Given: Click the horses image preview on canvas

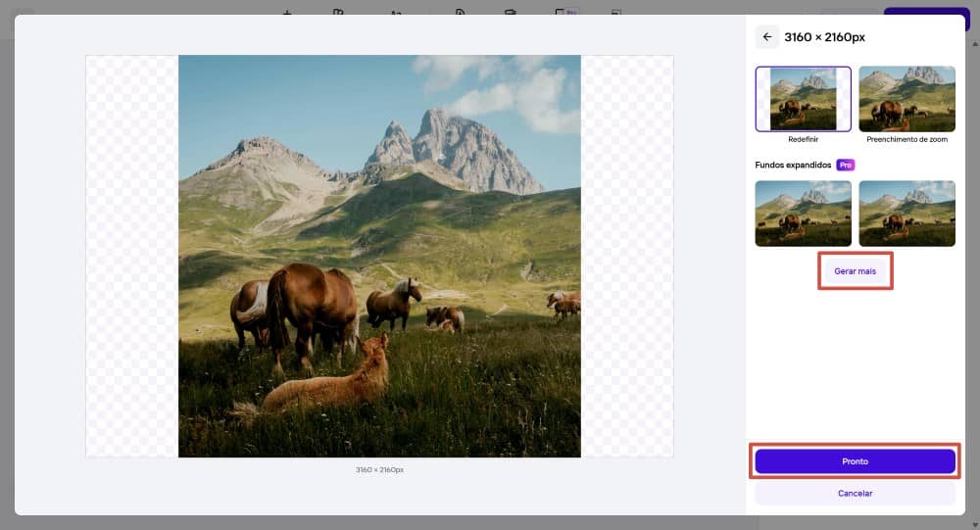Looking at the screenshot, I should coord(379,257).
